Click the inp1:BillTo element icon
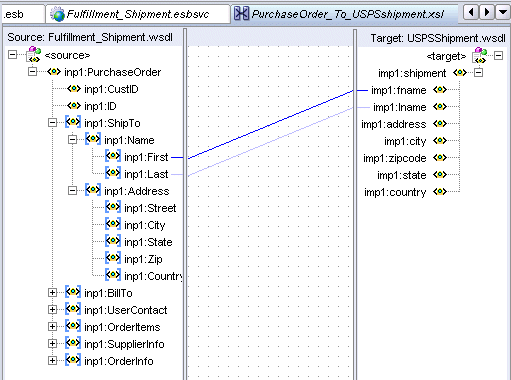511x380 pixels. 73,292
